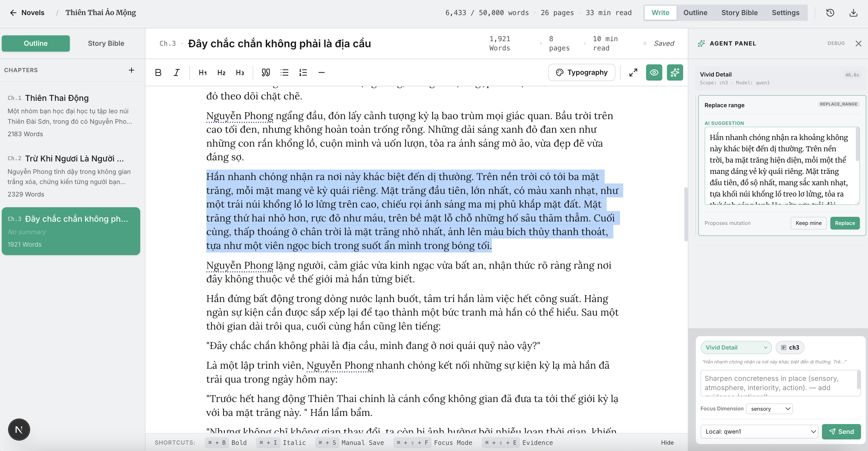
Task: Toggle DEBUG mode in Agent Panel
Action: [x=836, y=43]
